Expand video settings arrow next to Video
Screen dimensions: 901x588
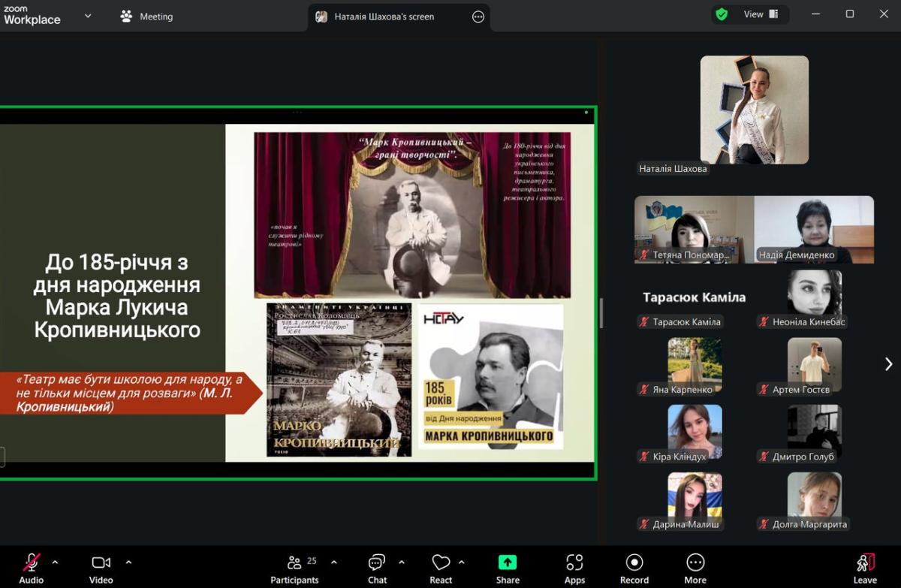[128, 562]
